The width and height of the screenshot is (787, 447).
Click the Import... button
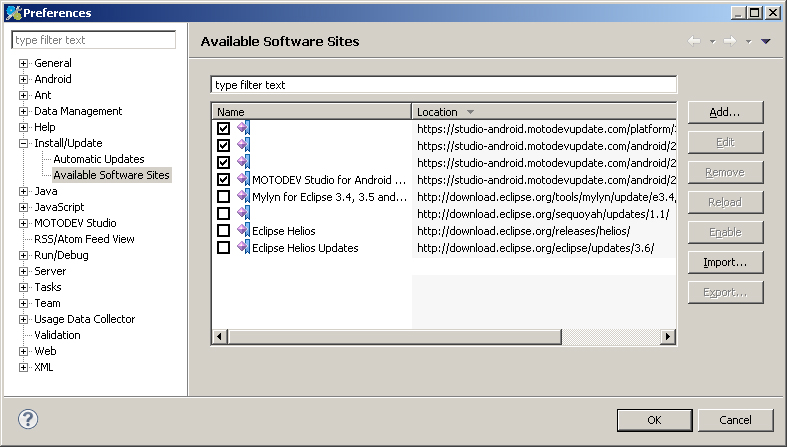[725, 262]
